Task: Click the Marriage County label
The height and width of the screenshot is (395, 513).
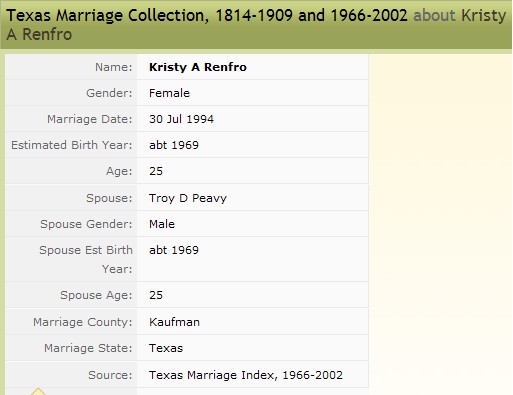Action: [83, 322]
